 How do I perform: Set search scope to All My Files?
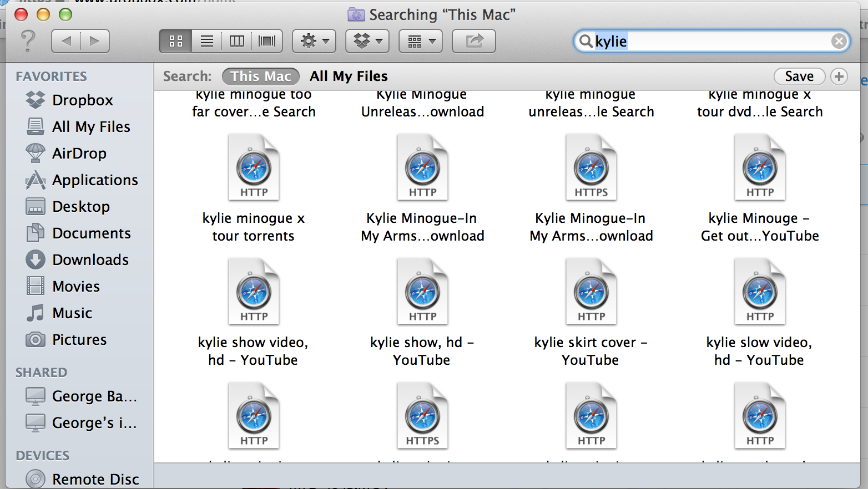(x=349, y=77)
